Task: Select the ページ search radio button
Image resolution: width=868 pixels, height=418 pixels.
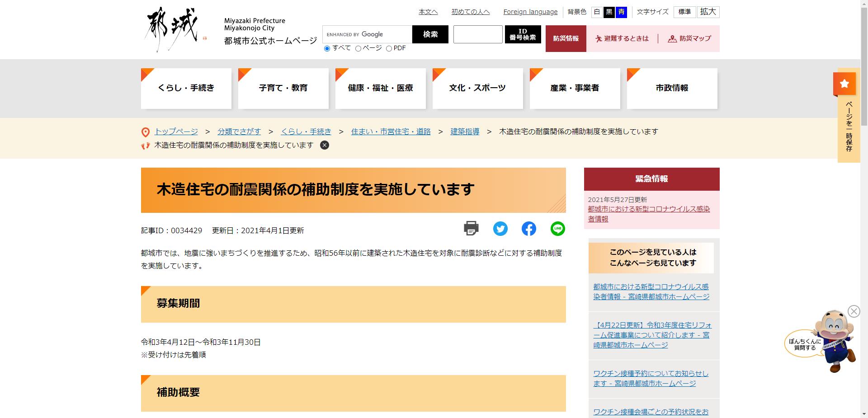Action: (359, 48)
